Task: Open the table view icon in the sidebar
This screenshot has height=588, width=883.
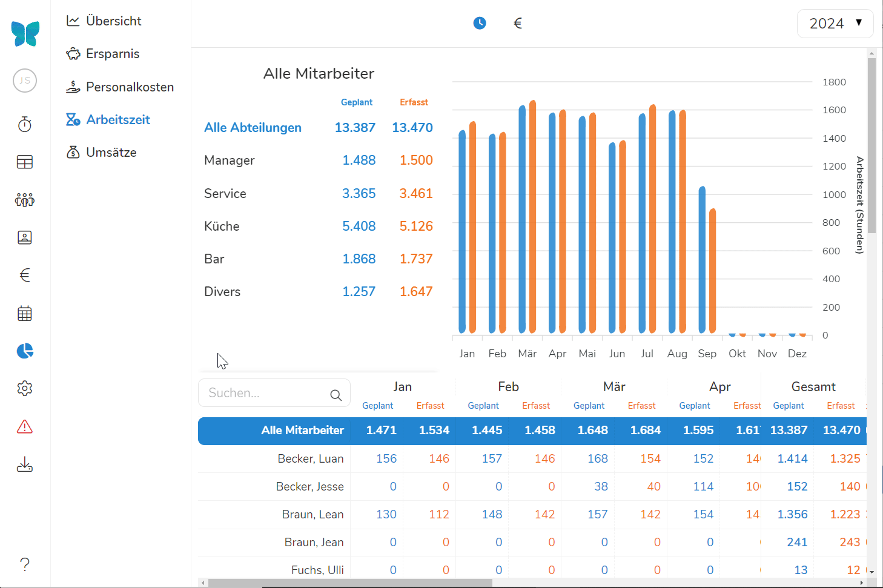Action: (x=25, y=162)
